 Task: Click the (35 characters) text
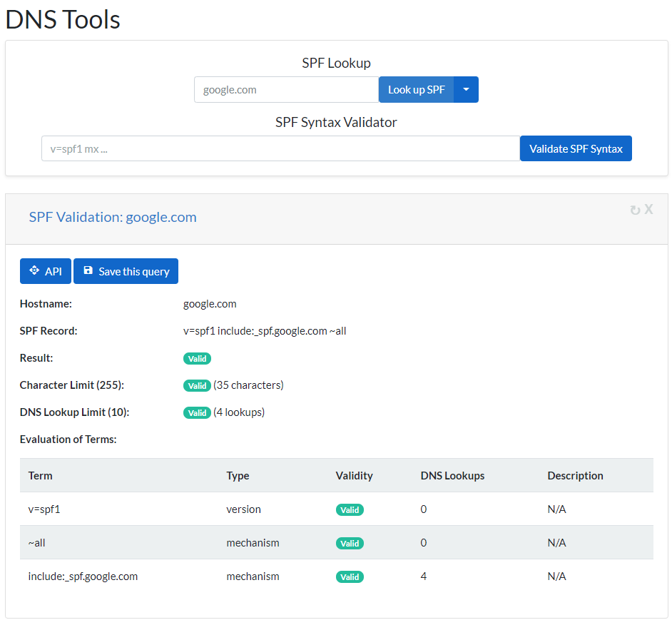248,385
